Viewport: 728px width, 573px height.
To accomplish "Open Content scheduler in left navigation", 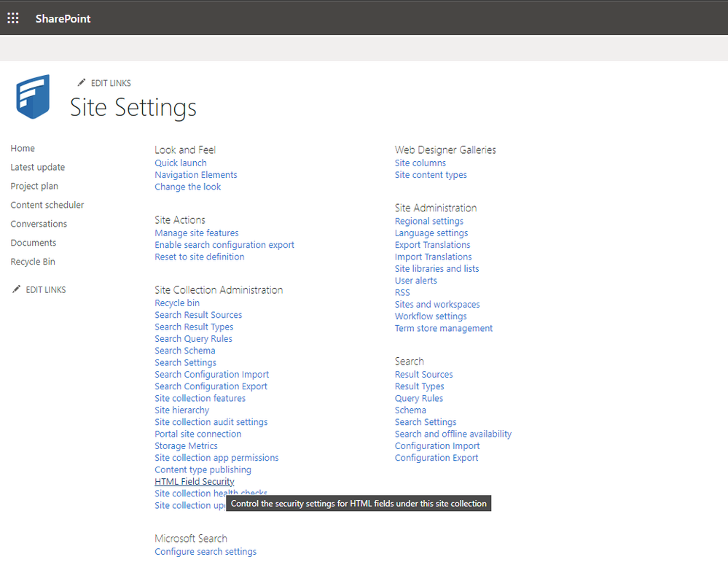I will pos(47,205).
